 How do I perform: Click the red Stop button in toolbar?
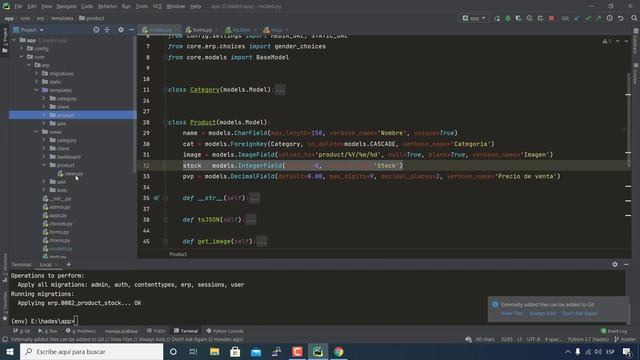tap(551, 18)
